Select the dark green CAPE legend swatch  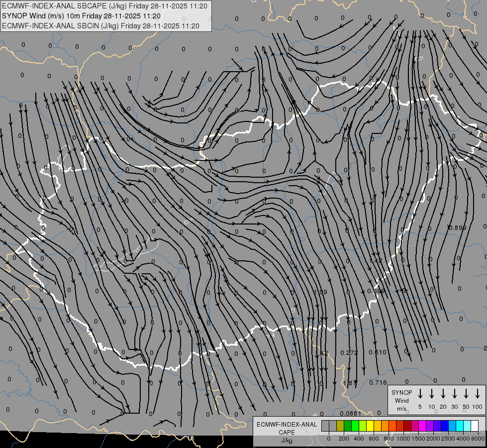(348, 426)
